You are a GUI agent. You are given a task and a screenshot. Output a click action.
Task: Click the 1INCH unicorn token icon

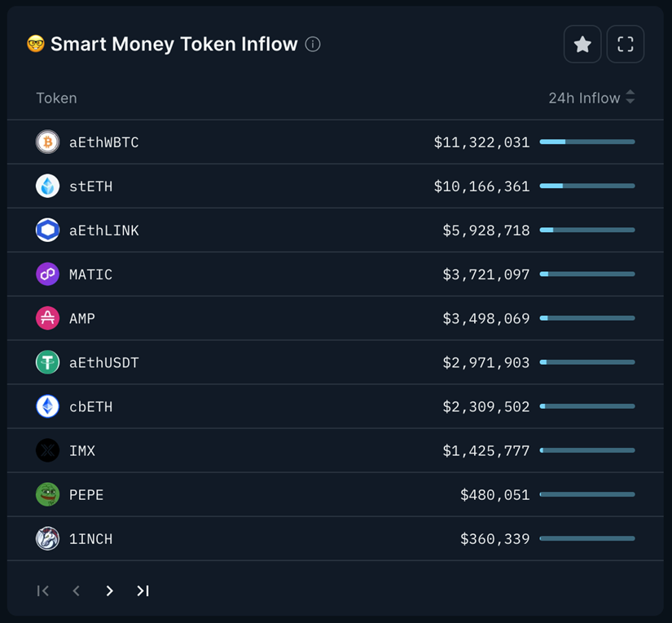point(48,538)
